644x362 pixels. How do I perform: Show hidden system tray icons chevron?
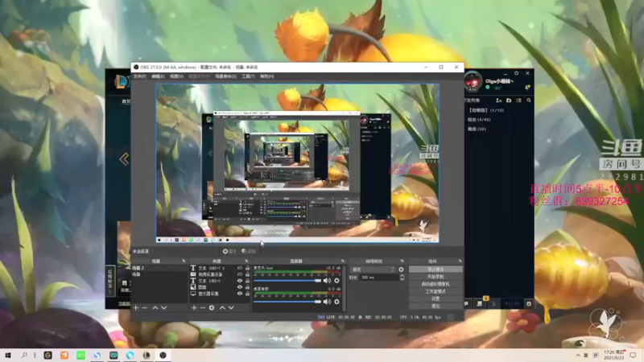click(578, 356)
